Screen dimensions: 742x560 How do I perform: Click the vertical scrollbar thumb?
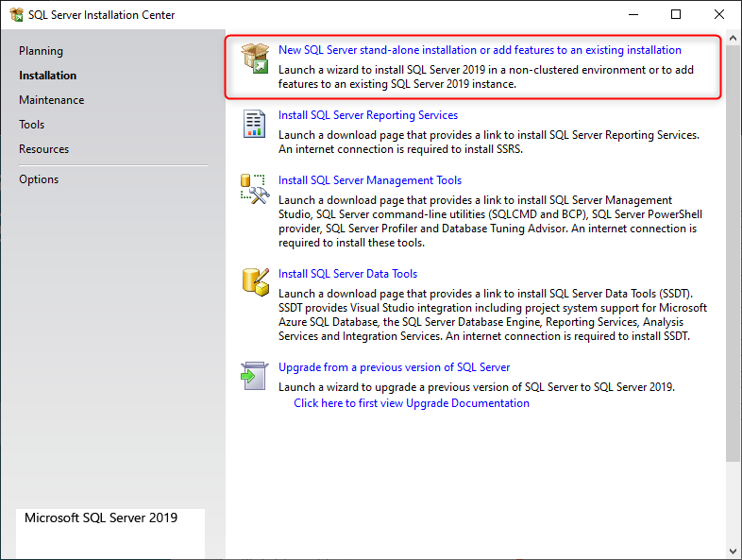pos(733,254)
